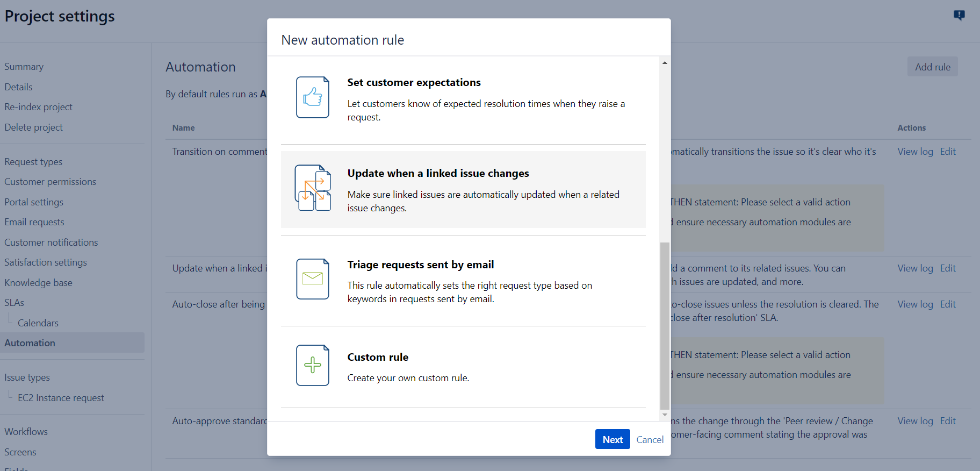
Task: Open the feedback icon at top right
Action: click(x=959, y=15)
